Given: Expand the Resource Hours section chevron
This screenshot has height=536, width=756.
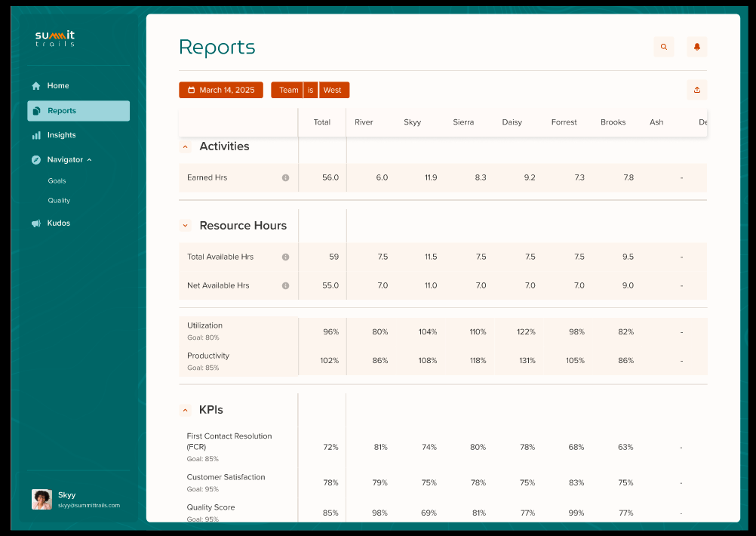Looking at the screenshot, I should (186, 226).
